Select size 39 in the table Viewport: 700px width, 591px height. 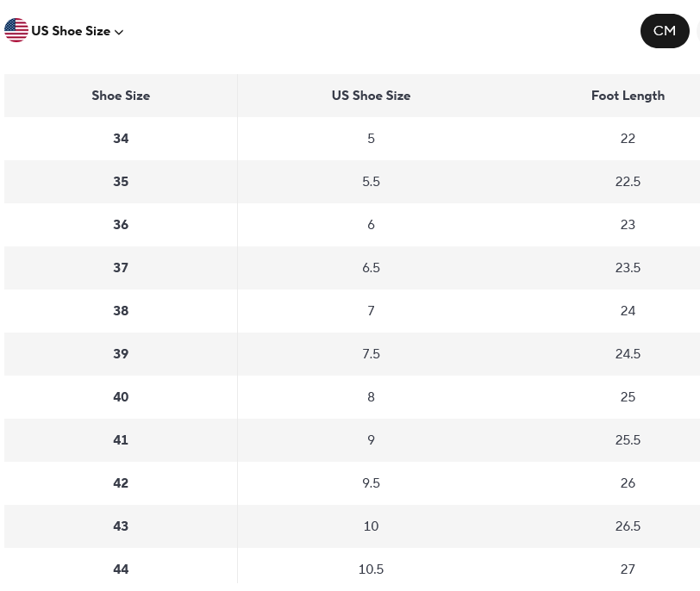[121, 354]
